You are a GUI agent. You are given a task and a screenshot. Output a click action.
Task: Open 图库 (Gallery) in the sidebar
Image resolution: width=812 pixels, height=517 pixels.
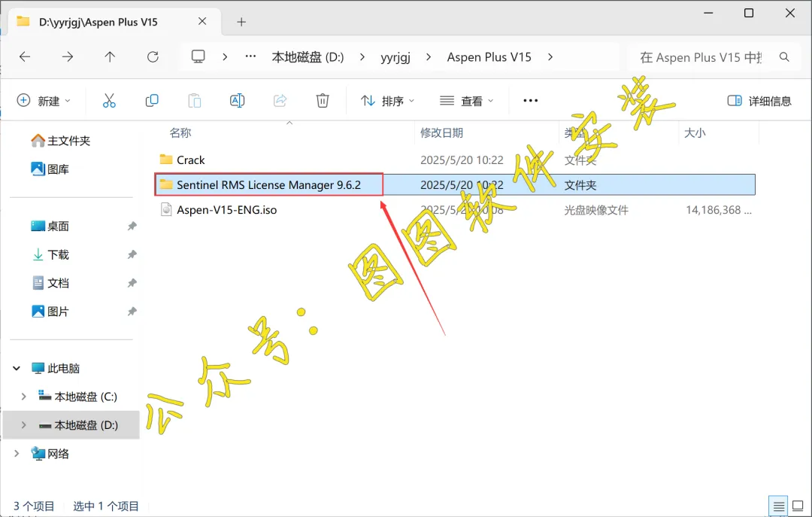(50, 169)
